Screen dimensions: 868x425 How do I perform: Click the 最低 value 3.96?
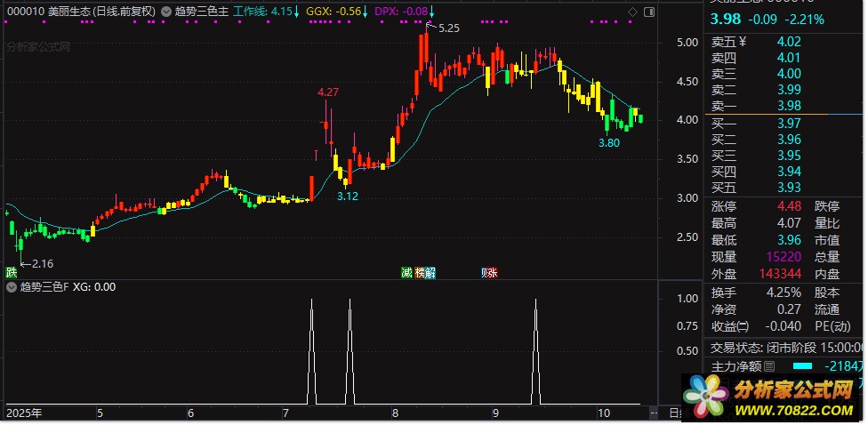pyautogui.click(x=789, y=240)
